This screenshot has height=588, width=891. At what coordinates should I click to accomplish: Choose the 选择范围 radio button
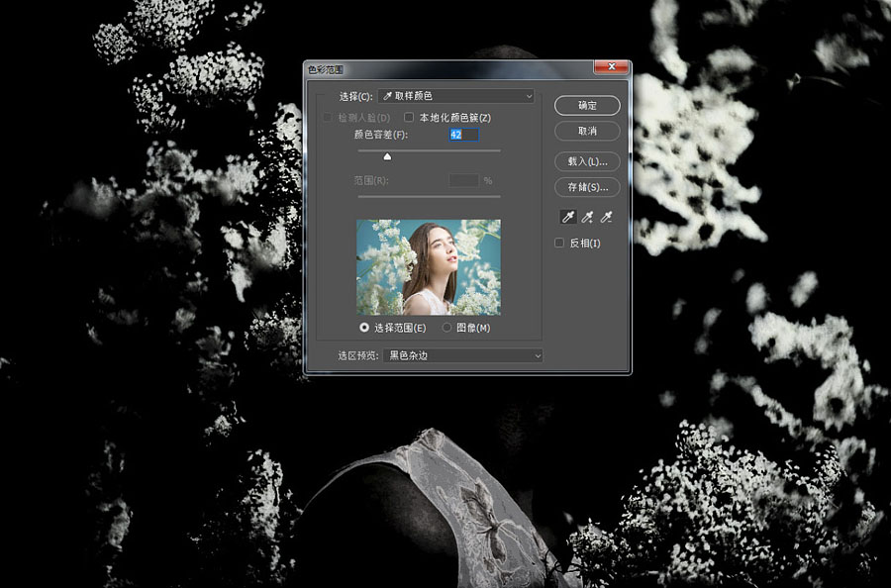tap(364, 328)
